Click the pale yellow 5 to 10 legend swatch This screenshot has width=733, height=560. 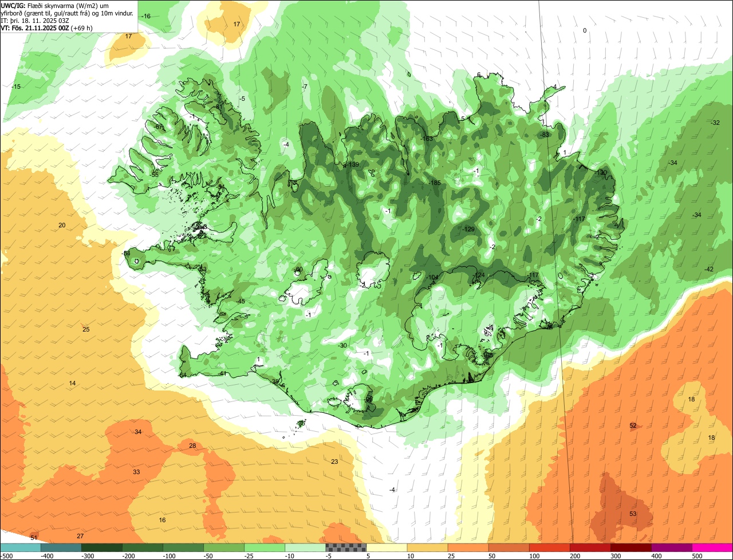(387, 547)
